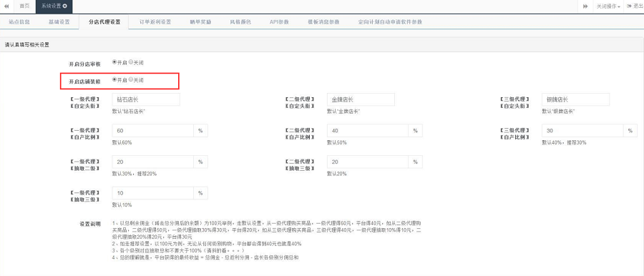Click the 一级代理 自产比例 field showing 60
The width and height of the screenshot is (644, 276).
pos(153,131)
